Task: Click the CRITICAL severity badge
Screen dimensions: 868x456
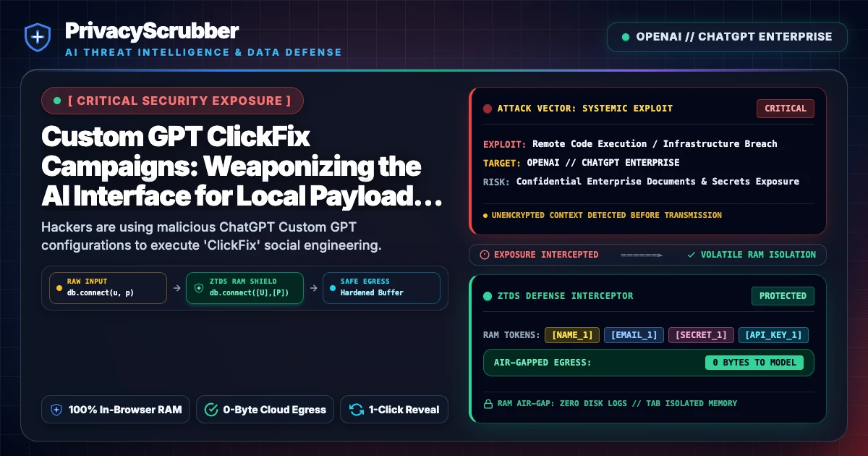Action: 786,109
